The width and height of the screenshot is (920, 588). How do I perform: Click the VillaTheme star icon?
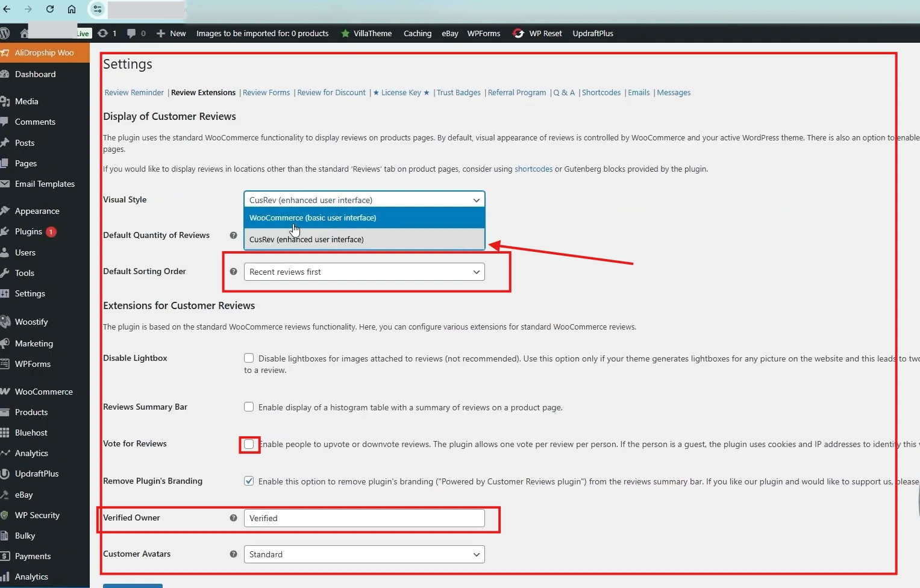click(345, 33)
